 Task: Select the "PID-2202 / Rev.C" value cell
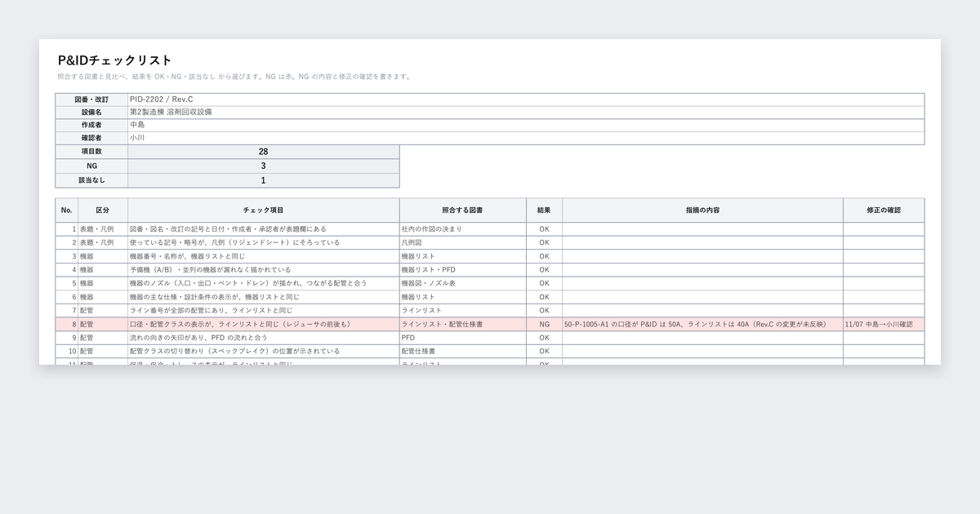click(526, 100)
